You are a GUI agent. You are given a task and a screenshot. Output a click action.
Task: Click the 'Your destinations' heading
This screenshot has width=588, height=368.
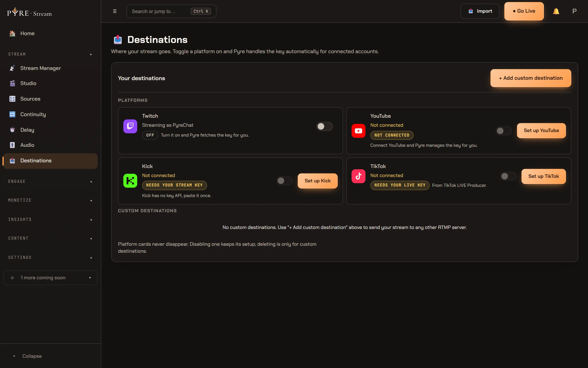point(141,78)
